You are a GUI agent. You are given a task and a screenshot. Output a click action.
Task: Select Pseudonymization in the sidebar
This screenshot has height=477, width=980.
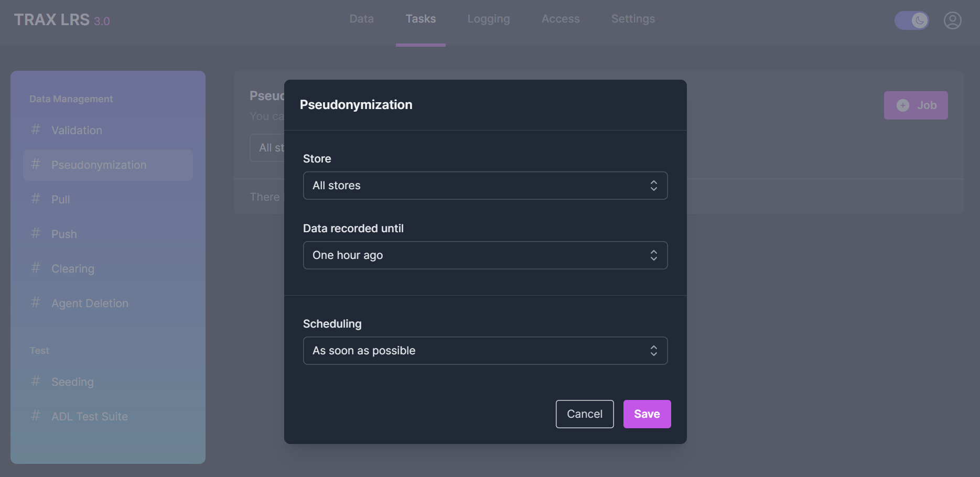click(x=99, y=165)
